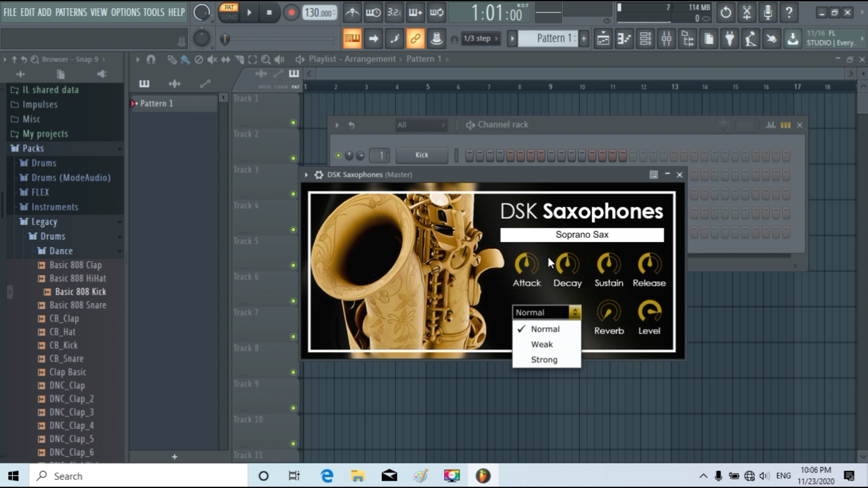Image resolution: width=868 pixels, height=488 pixels.
Task: Click the Reverb knob in DSK Saxophones
Action: pyautogui.click(x=609, y=312)
